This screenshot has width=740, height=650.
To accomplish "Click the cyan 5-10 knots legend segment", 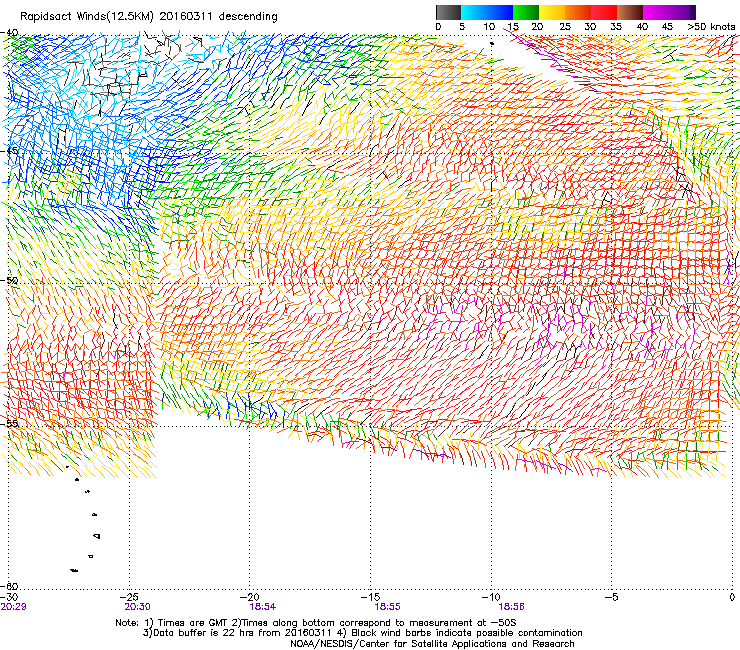I will [474, 12].
